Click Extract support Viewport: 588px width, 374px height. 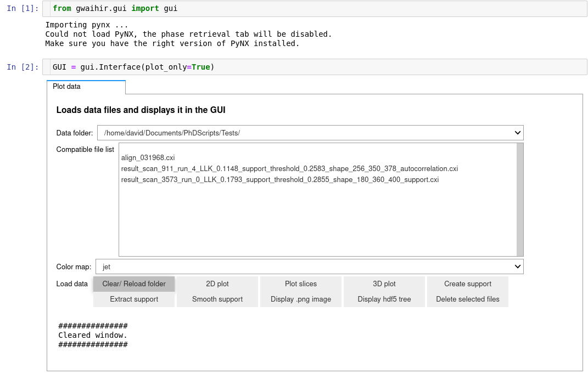pyautogui.click(x=134, y=299)
